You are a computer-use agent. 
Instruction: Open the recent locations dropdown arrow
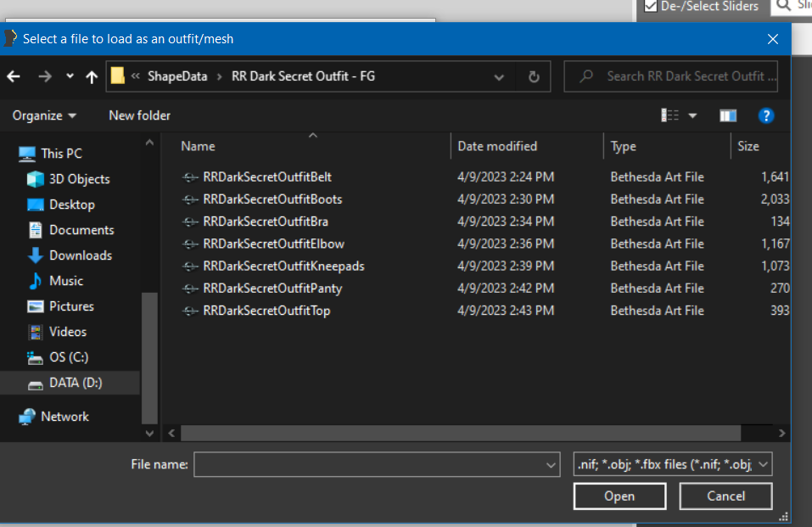(70, 76)
